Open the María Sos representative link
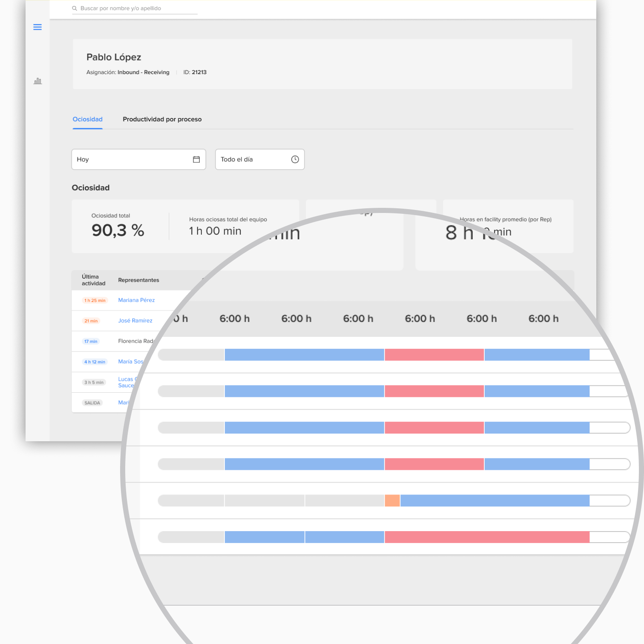 131,362
